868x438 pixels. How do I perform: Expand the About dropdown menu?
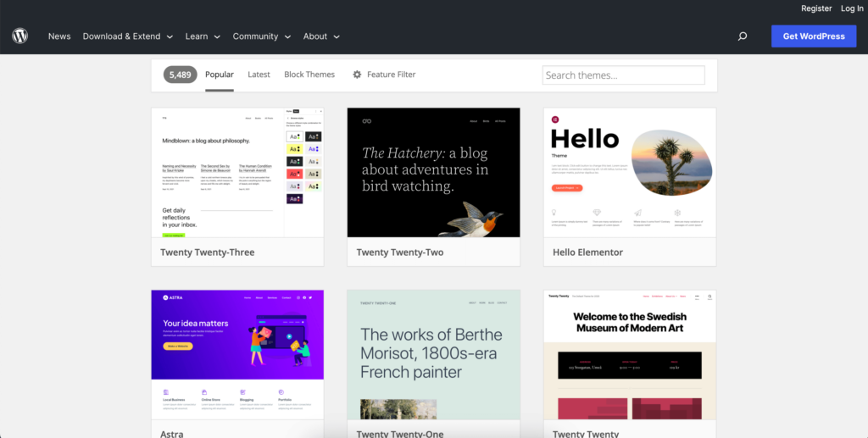coord(321,36)
